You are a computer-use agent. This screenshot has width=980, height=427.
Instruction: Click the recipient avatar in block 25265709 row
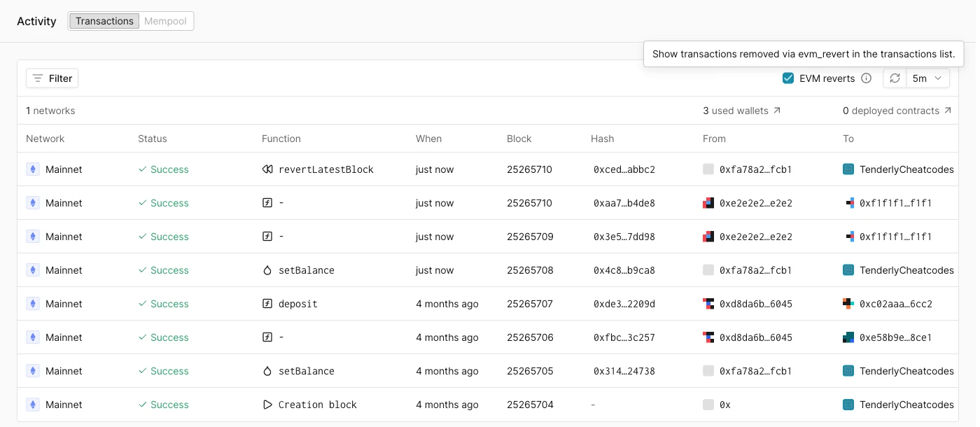tap(850, 237)
